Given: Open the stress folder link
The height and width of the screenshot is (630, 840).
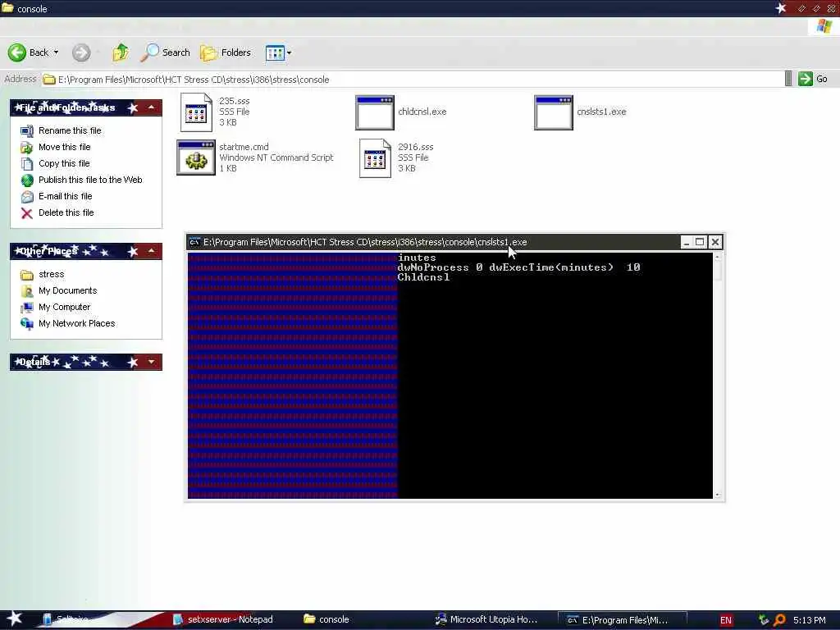Looking at the screenshot, I should coord(51,274).
